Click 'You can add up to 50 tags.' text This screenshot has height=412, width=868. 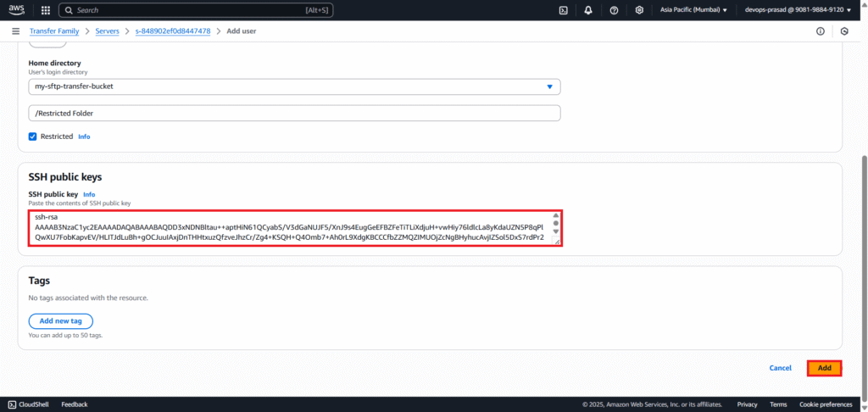tap(66, 335)
